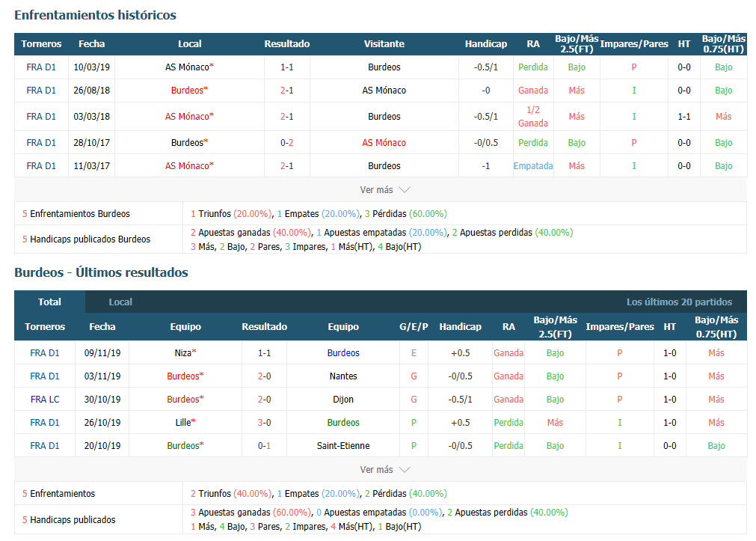This screenshot has width=756, height=541.
Task: Click '3 Apuestas ganadas (60.00%)' statistic
Action: click(251, 513)
